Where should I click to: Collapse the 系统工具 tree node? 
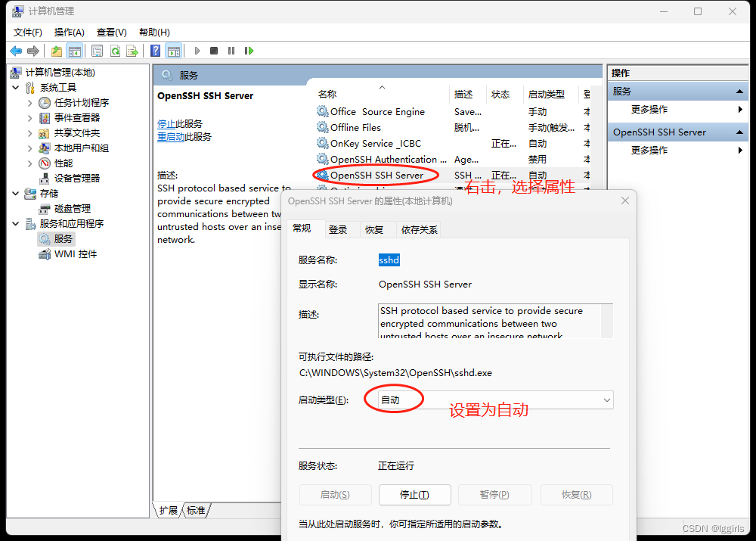tap(15, 87)
